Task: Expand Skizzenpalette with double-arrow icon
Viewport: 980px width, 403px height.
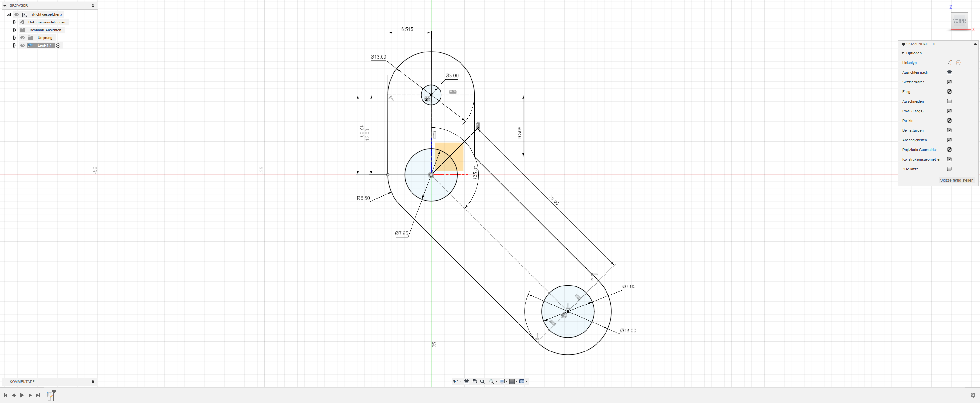Action: (x=975, y=44)
